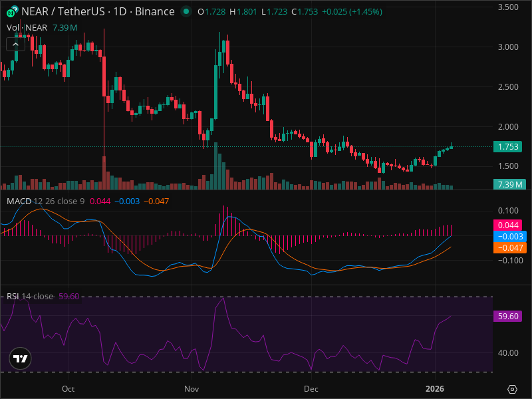This screenshot has width=532, height=399.
Task: Click the 40.00 RSI axis level
Action: point(508,353)
